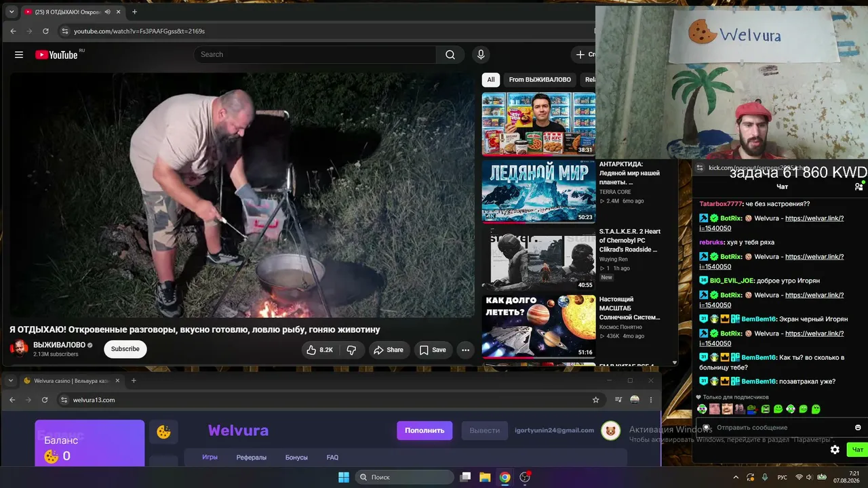Viewport: 868px width, 488px height.
Task: Open the YouTube hamburger guide menu
Action: (19, 55)
